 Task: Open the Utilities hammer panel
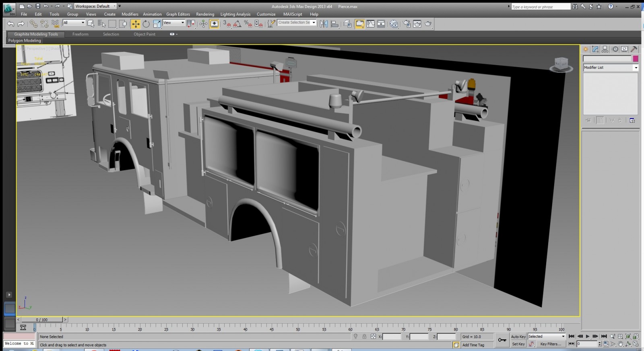click(x=634, y=49)
